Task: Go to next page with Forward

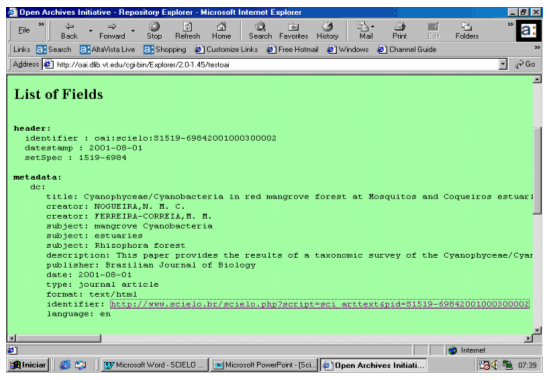Action: (112, 31)
